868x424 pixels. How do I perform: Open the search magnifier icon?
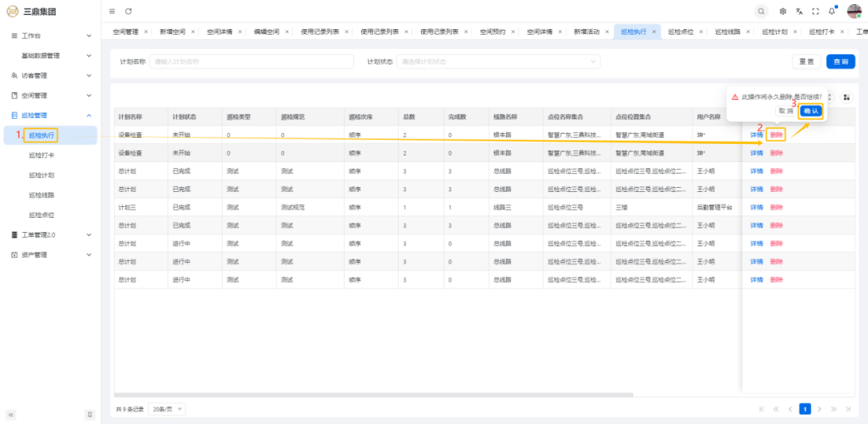(x=762, y=11)
